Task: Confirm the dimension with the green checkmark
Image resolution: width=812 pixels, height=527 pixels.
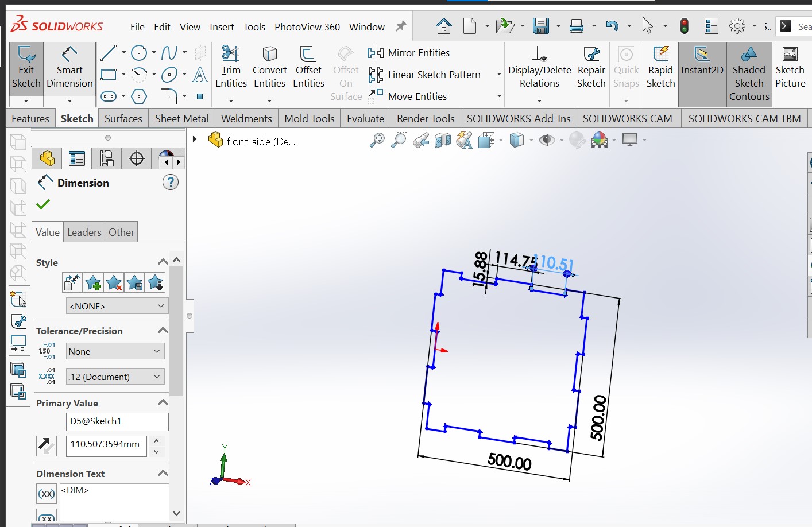Action: click(43, 204)
